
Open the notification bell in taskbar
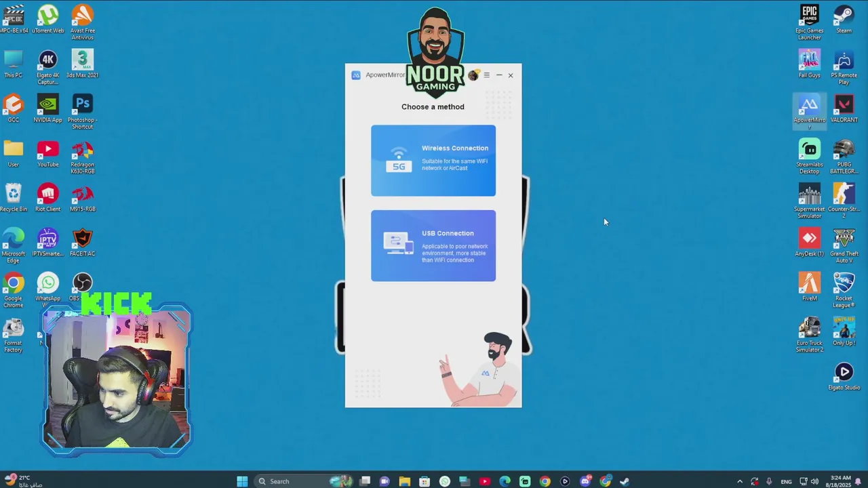click(x=858, y=481)
